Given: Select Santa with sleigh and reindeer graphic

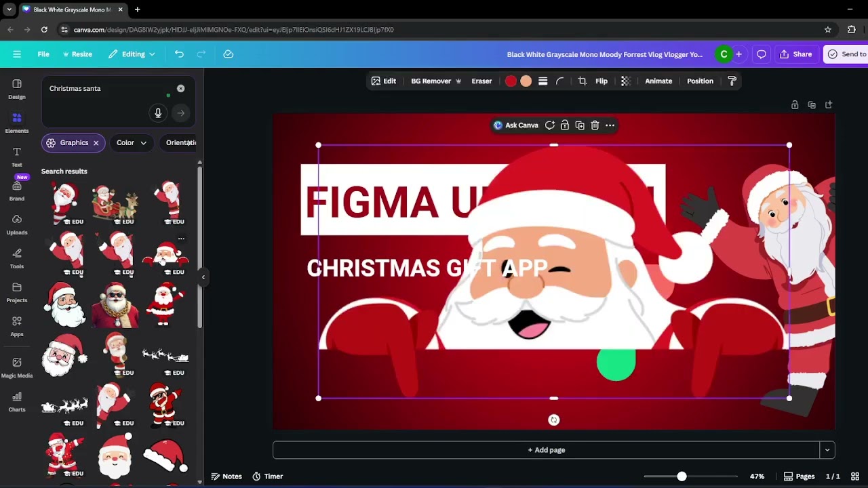Looking at the screenshot, I should [115, 203].
